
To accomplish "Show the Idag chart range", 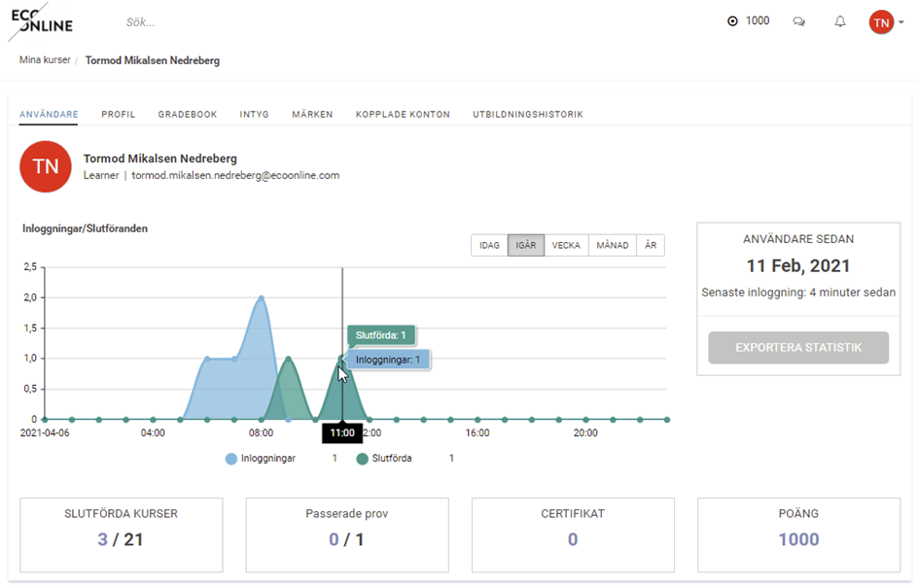I will coord(489,245).
